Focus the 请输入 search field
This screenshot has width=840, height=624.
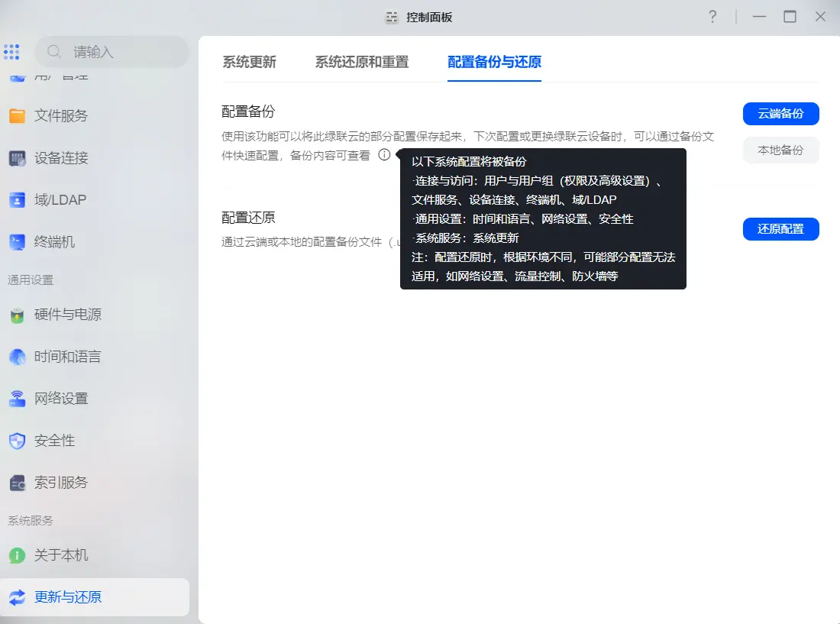coord(112,52)
